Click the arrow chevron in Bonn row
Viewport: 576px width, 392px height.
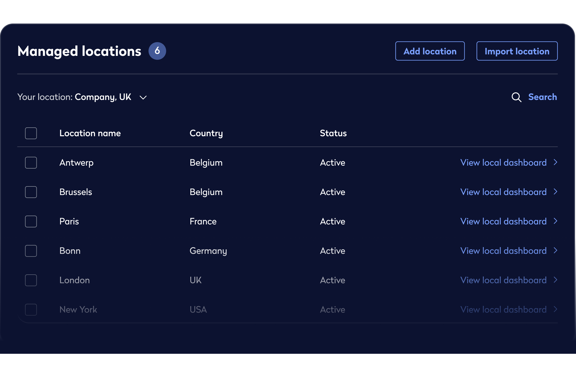pos(556,251)
